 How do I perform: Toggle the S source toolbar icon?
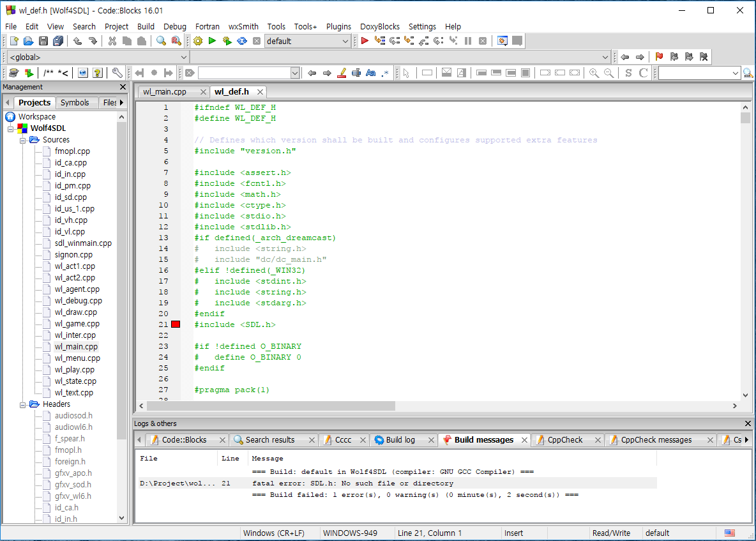[x=628, y=73]
